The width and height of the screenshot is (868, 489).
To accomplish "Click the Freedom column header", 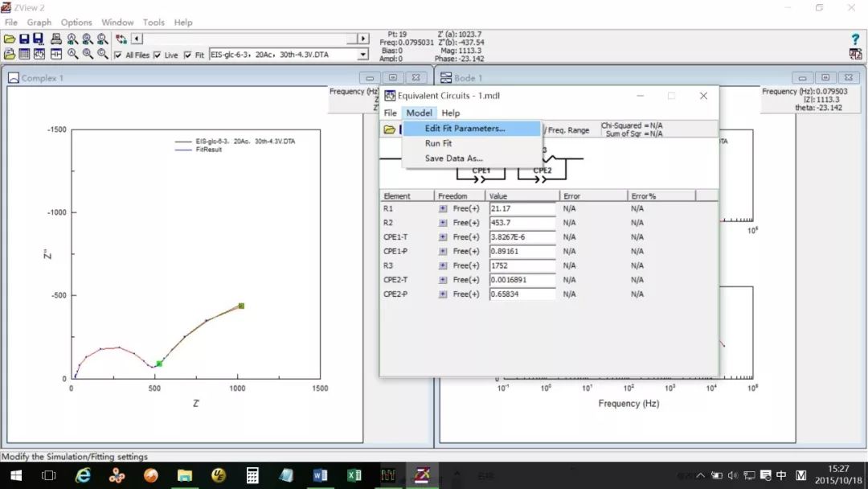I will (x=460, y=196).
